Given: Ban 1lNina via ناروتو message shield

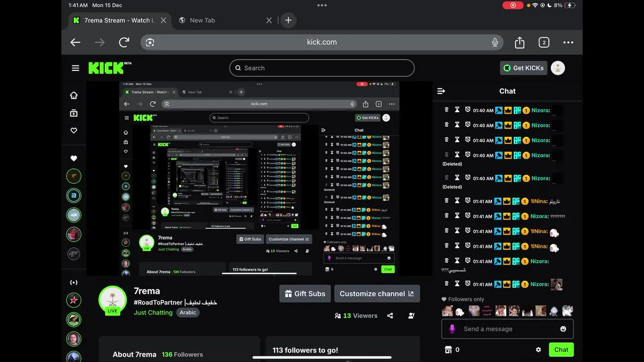Looking at the screenshot, I should (x=467, y=201).
